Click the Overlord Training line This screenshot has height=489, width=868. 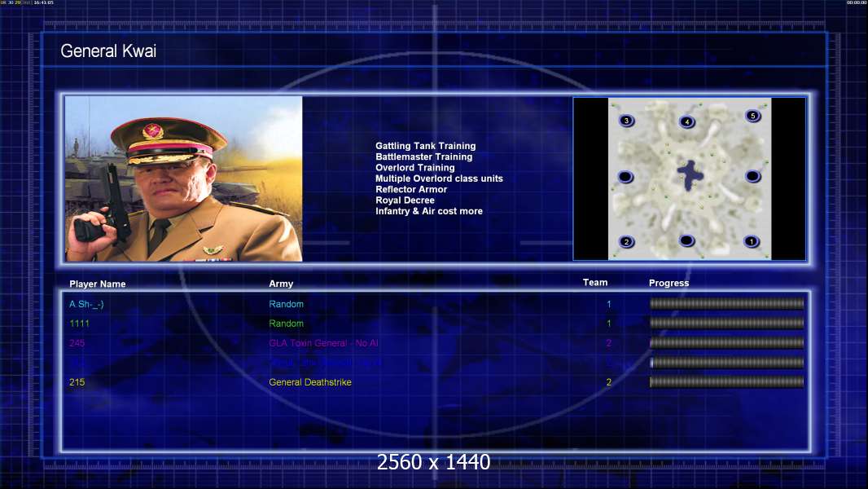pos(415,168)
